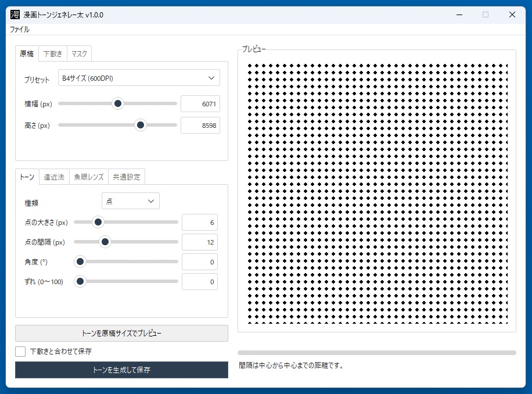Screen dimensions: 532x394
Task: Click トーンを生成して保存 button
Action: click(121, 370)
